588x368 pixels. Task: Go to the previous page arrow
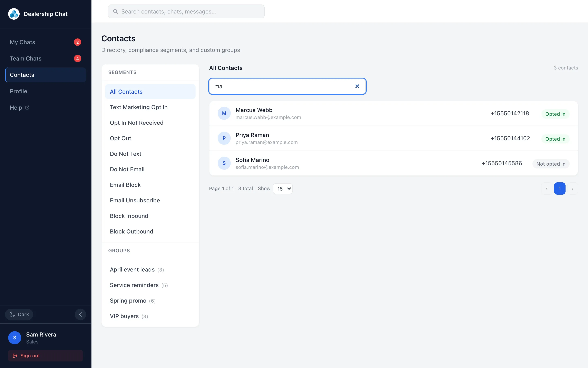pyautogui.click(x=547, y=189)
